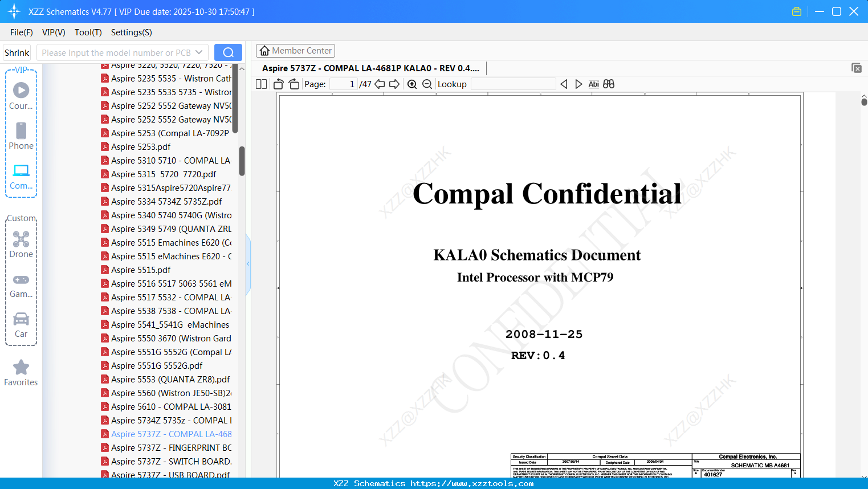Open Aspire 5553 (QUANTA ZR8).pdf
The height and width of the screenshot is (489, 868).
(170, 380)
